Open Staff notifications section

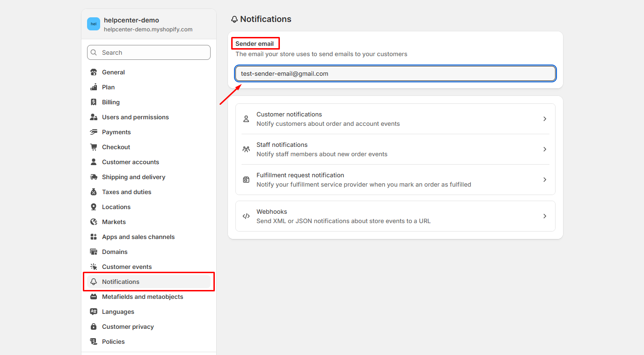(x=282, y=145)
